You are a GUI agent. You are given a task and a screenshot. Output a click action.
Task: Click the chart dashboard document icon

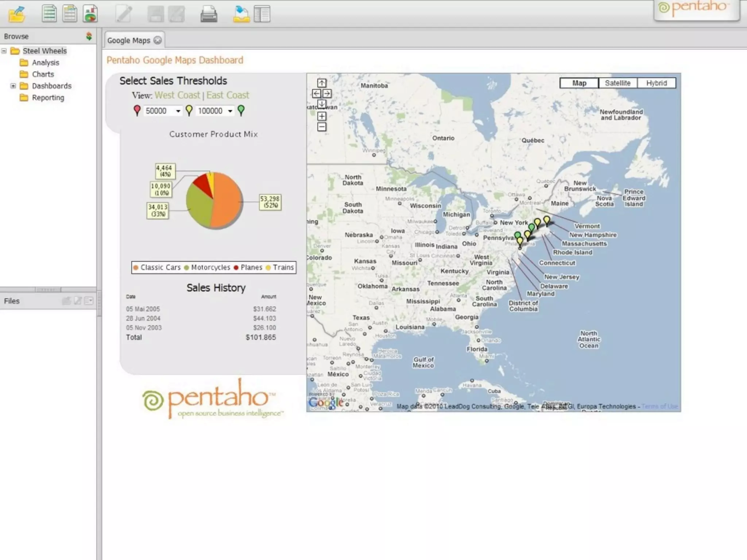(90, 14)
